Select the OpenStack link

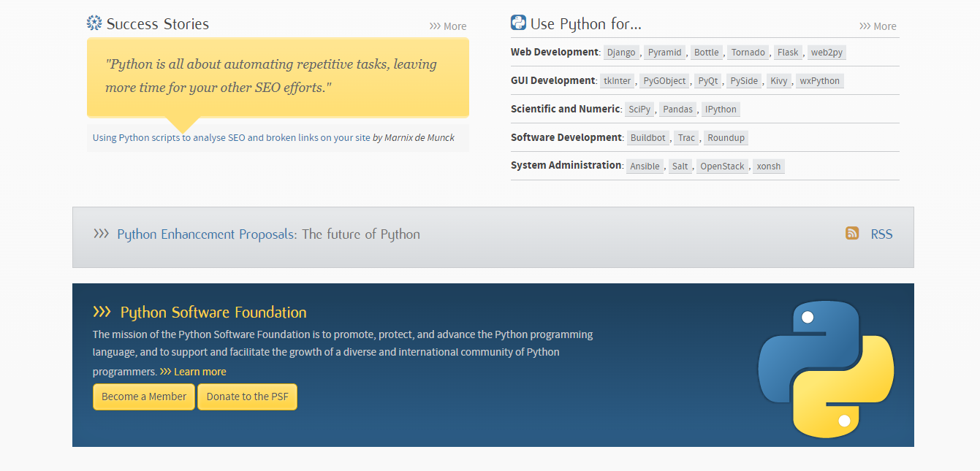click(x=723, y=166)
